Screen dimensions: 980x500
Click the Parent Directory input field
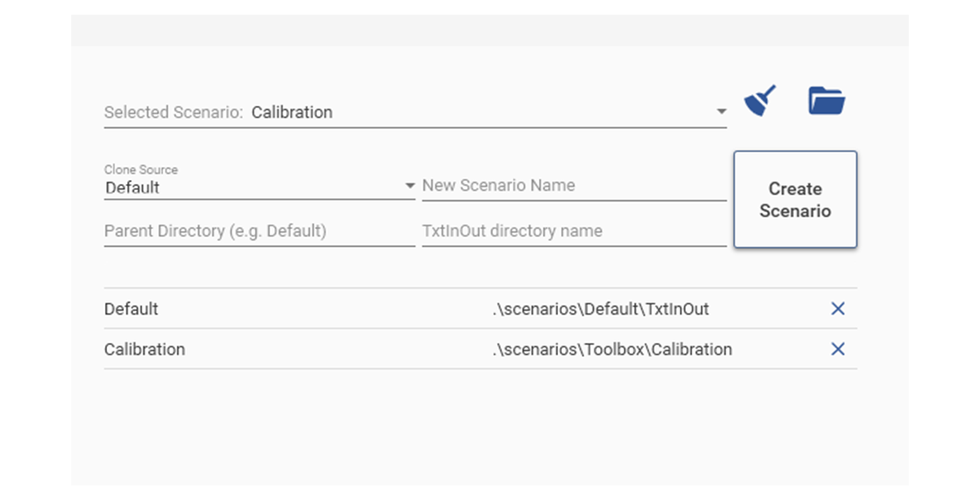pos(259,231)
